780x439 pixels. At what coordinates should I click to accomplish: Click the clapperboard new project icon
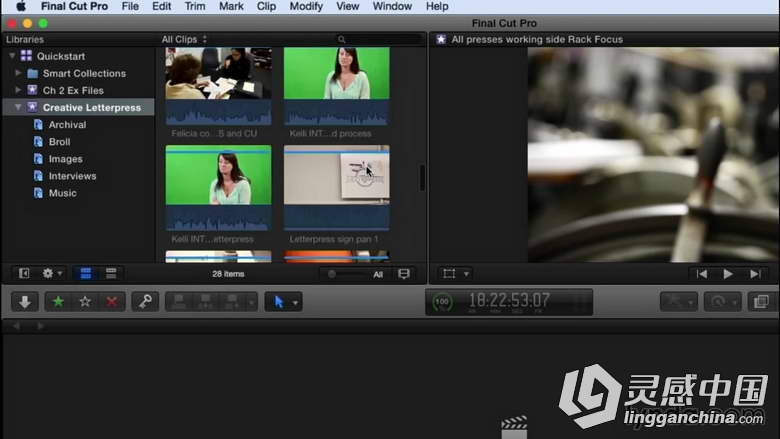click(x=514, y=428)
